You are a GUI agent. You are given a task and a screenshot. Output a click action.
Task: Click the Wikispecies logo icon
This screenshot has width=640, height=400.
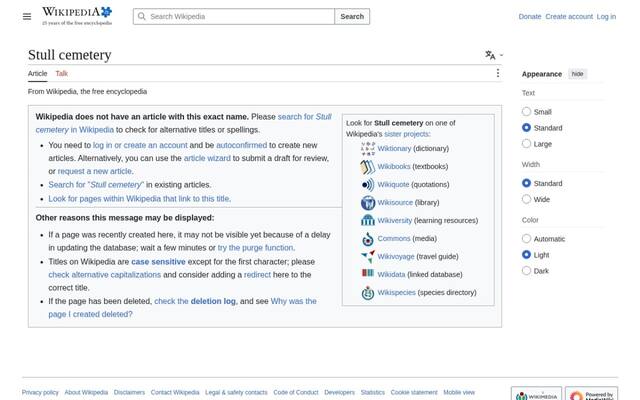[x=368, y=293]
